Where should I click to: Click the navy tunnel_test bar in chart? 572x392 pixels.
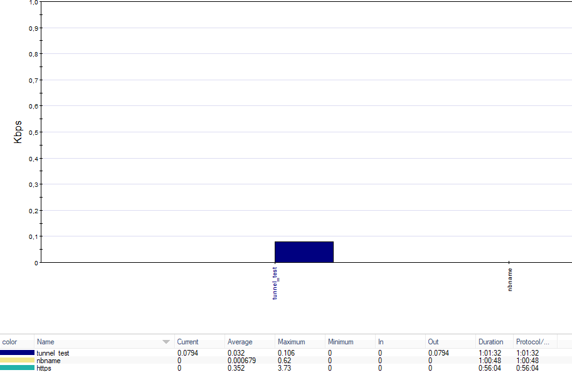[x=304, y=252]
